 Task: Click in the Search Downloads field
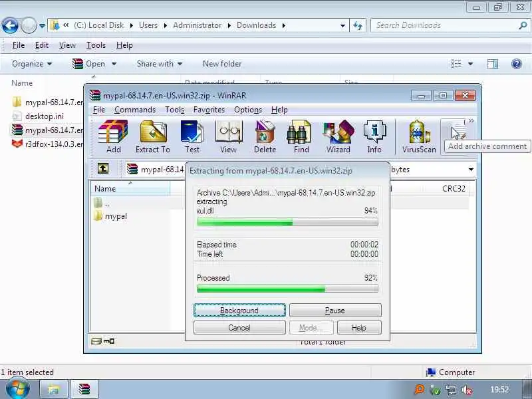click(x=444, y=25)
